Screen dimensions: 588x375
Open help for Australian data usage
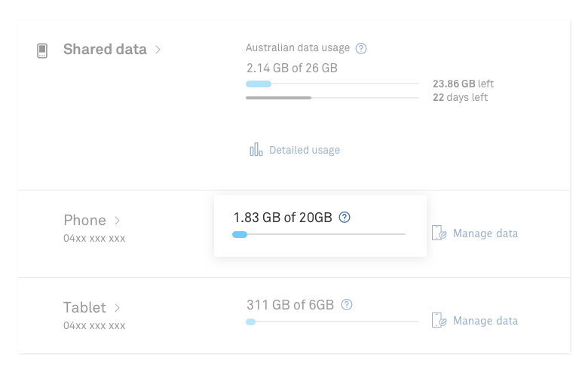tap(361, 48)
